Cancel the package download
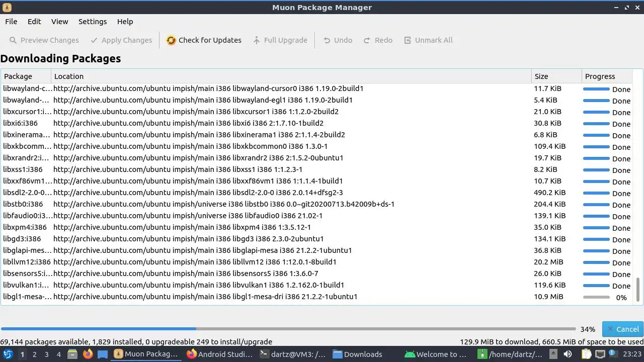Screen dimensions: 644x362 (x=622, y=329)
